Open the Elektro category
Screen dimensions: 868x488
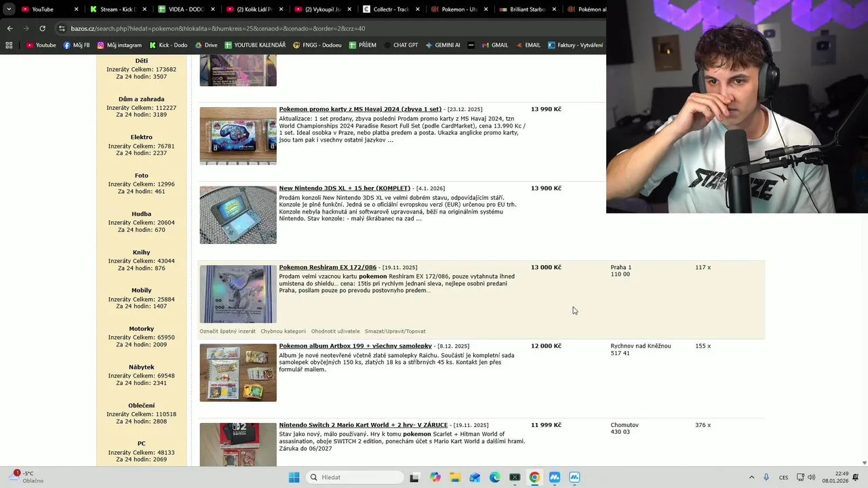pos(141,138)
